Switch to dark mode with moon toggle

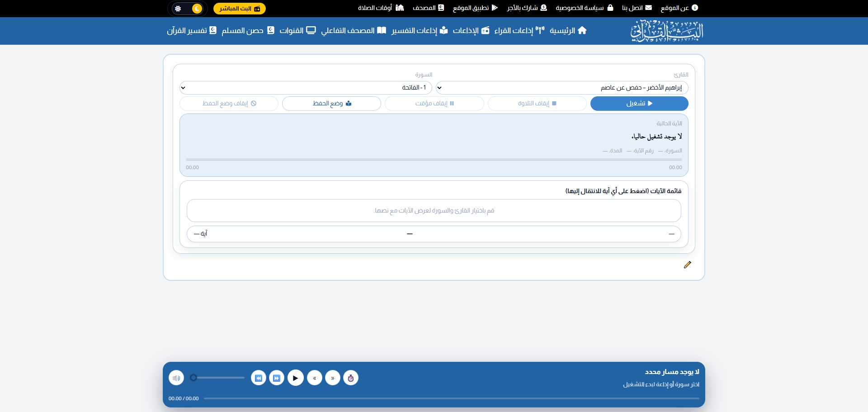(197, 9)
